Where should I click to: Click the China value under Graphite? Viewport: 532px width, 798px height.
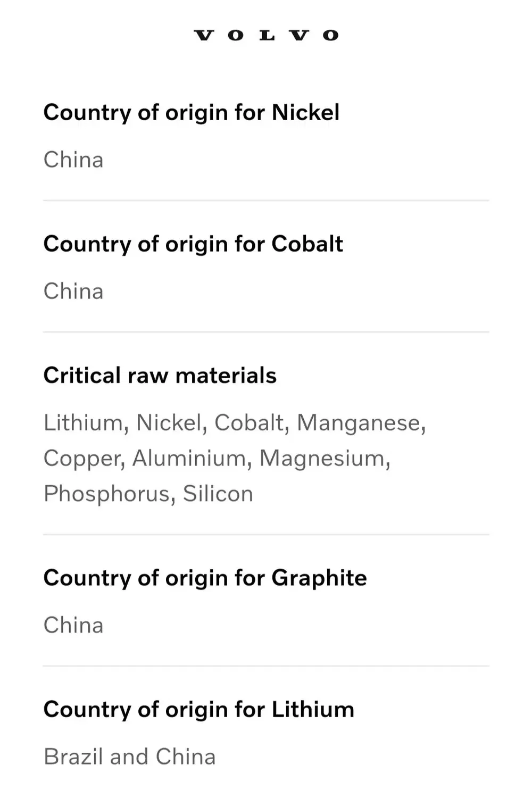tap(73, 625)
